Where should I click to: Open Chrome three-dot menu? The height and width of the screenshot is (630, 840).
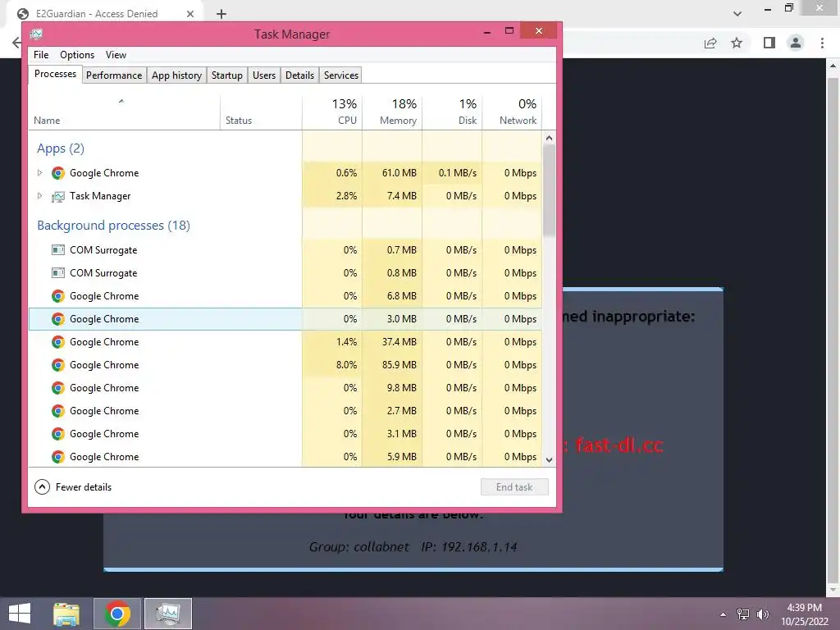pyautogui.click(x=822, y=43)
